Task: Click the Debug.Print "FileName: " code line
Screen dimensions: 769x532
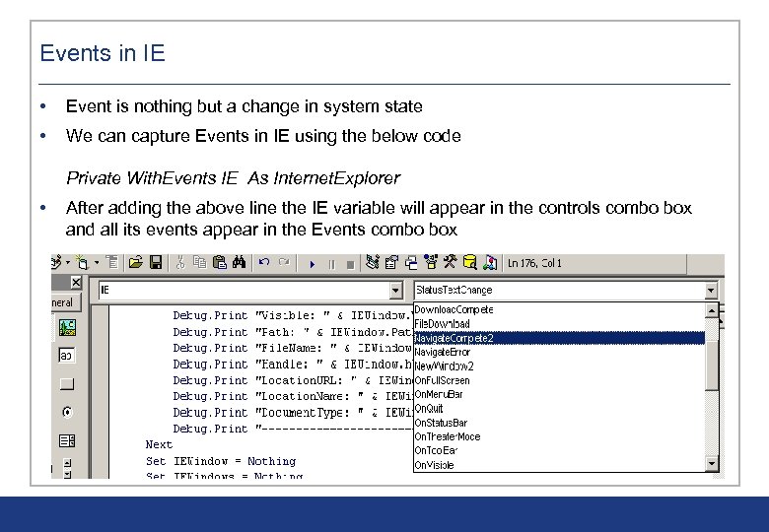Action: pyautogui.click(x=293, y=349)
